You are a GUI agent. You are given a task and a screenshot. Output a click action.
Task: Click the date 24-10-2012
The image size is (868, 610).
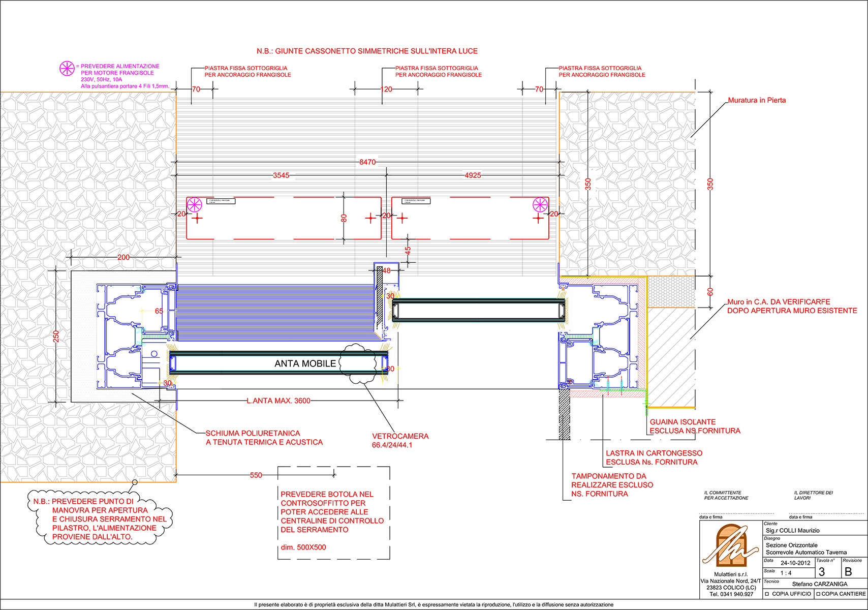point(795,563)
